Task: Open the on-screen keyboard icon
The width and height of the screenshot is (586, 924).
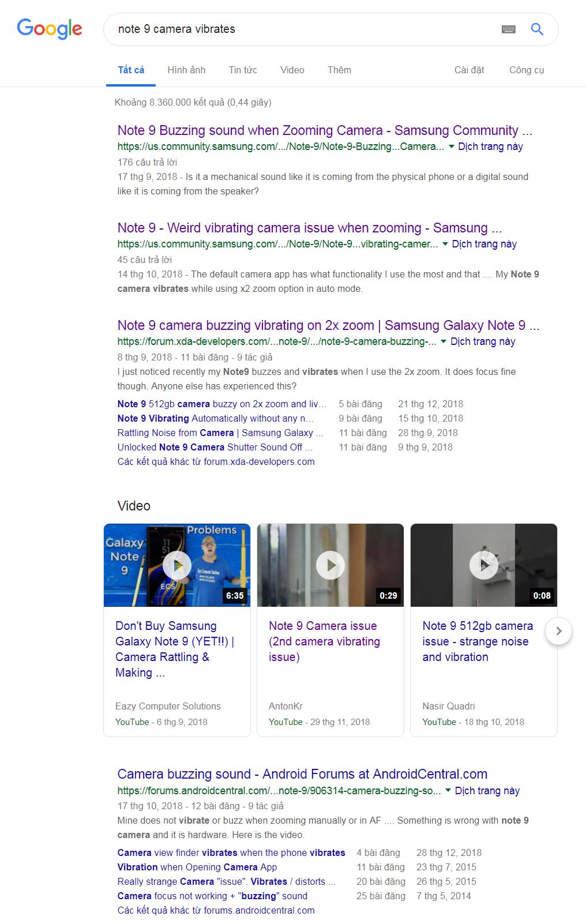Action: coord(508,29)
